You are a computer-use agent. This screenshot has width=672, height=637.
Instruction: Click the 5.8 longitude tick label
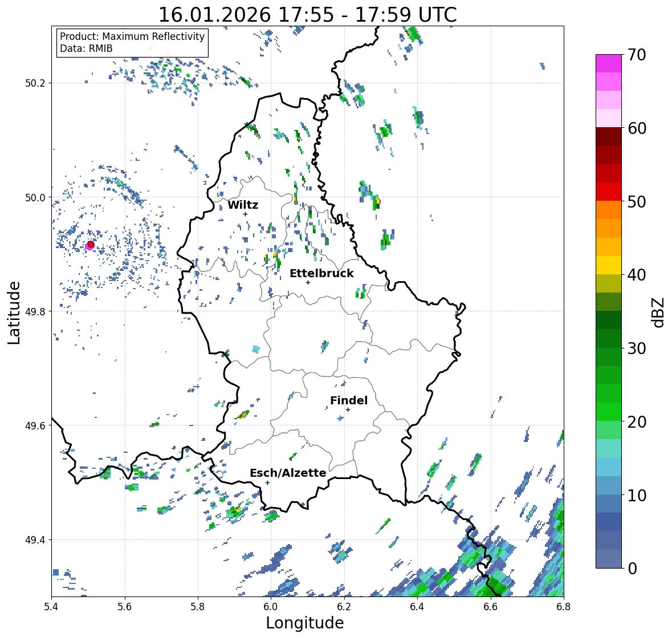click(x=198, y=606)
